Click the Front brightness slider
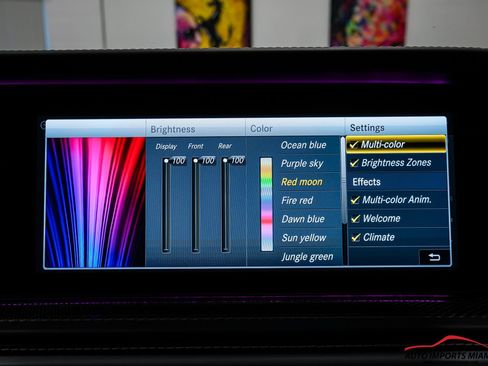 pyautogui.click(x=196, y=206)
